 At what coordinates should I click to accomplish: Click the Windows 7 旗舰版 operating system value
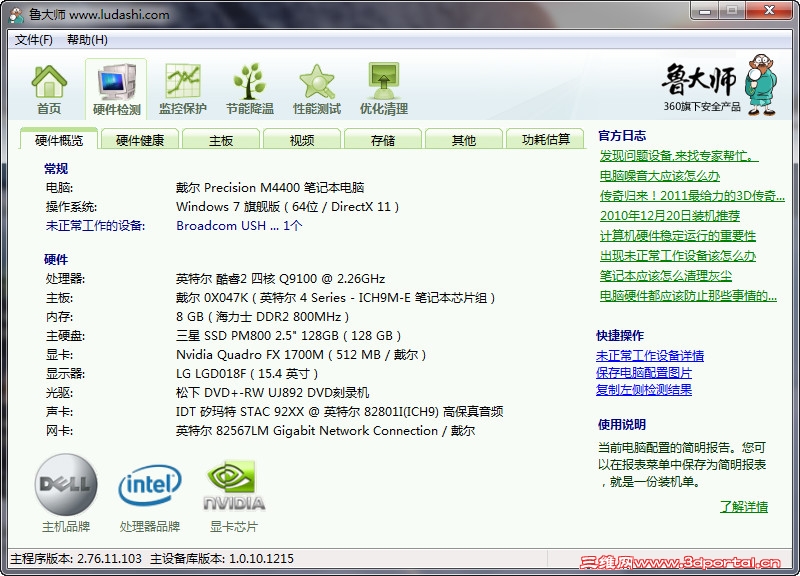[x=287, y=207]
